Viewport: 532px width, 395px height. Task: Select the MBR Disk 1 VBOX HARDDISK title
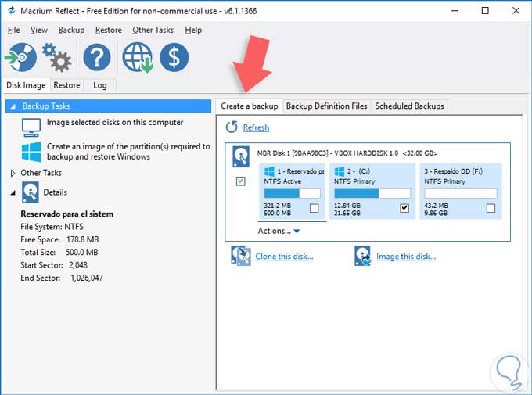point(347,153)
